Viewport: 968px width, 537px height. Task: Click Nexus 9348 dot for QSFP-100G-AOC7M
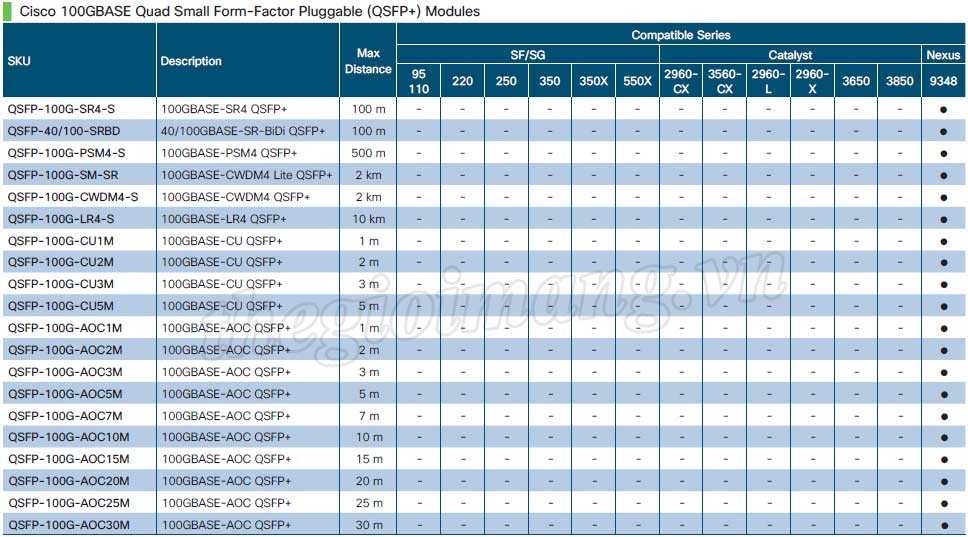click(x=944, y=417)
